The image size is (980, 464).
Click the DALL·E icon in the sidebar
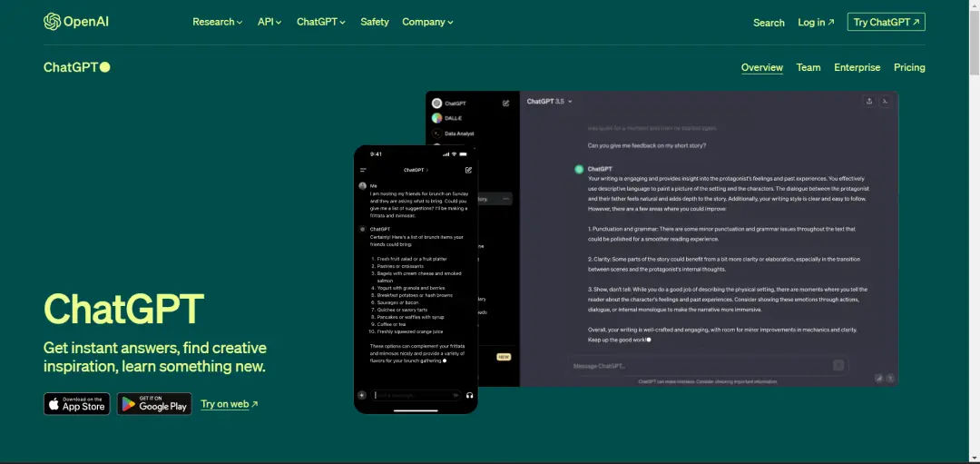pos(437,118)
